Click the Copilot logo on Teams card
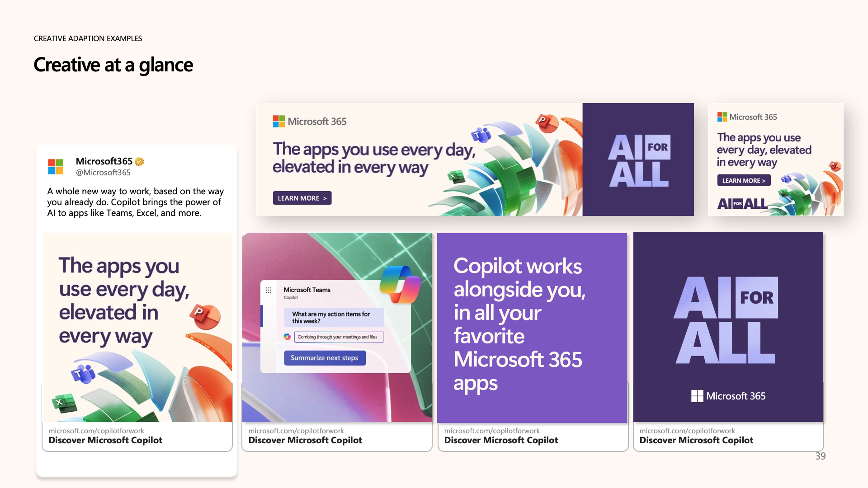Screen dimensions: 868x488 click(400, 284)
